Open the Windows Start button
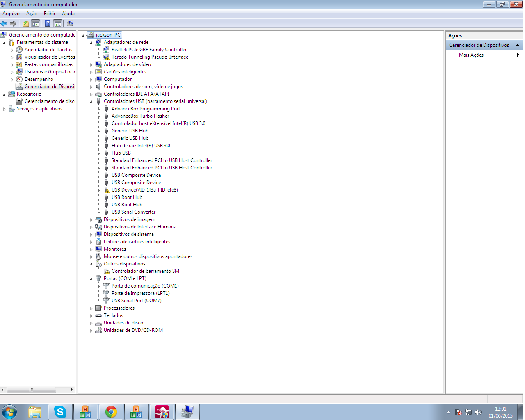Image resolution: width=525 pixels, height=420 pixels. coord(9,412)
